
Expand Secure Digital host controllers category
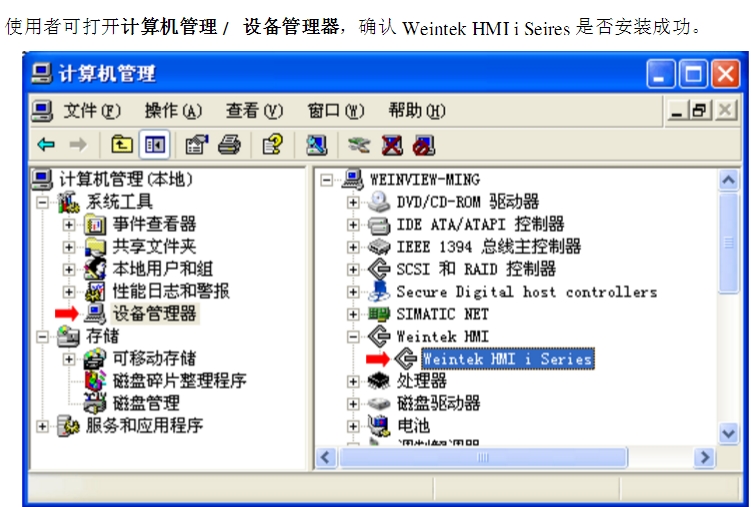pos(353,291)
